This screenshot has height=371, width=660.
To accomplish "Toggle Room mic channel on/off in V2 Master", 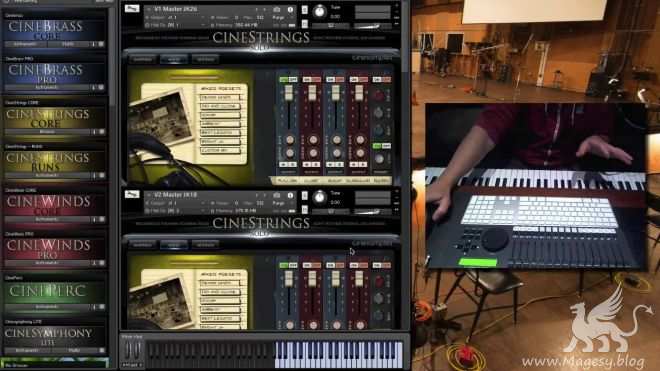I will [x=335, y=265].
